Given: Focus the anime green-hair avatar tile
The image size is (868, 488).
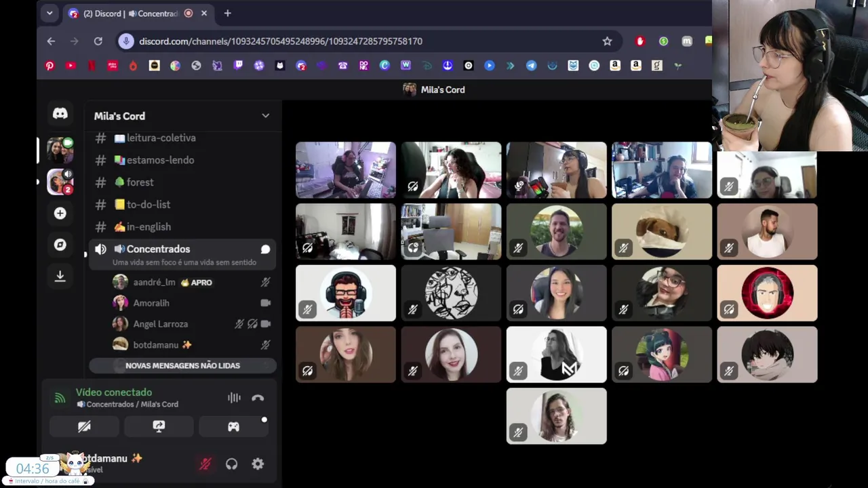Looking at the screenshot, I should [x=662, y=354].
